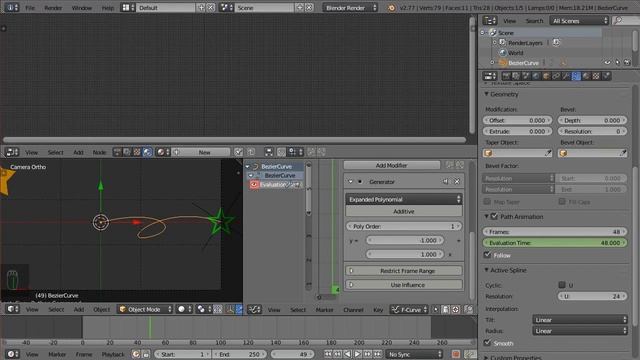Toggle Fill Caps checkbox
The image size is (640, 360).
[x=562, y=201]
